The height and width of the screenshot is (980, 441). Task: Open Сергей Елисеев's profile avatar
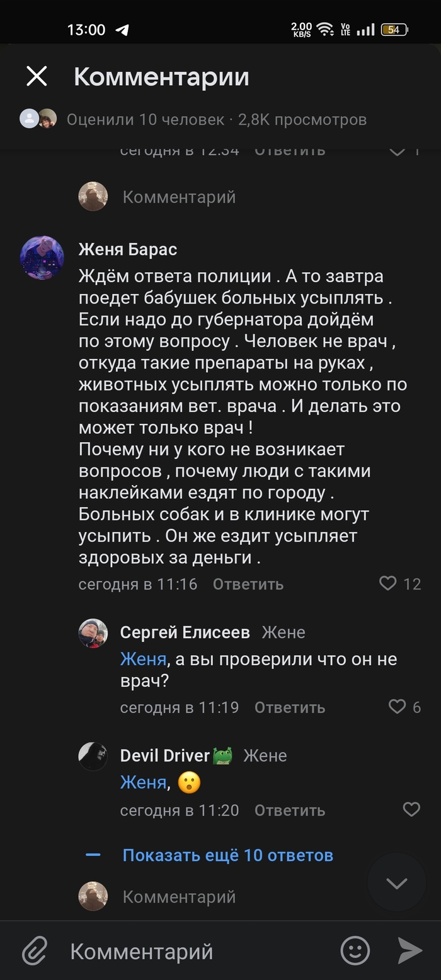93,633
